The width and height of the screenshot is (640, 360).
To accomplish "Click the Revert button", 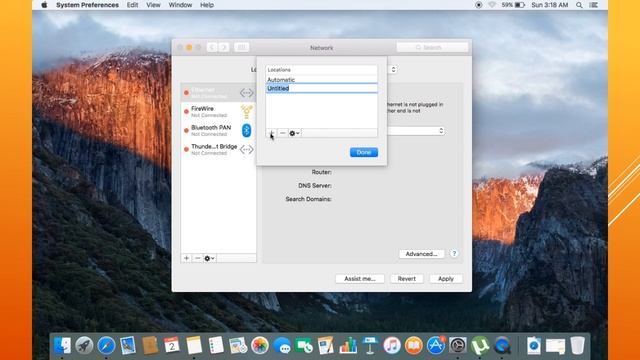I will pos(407,279).
